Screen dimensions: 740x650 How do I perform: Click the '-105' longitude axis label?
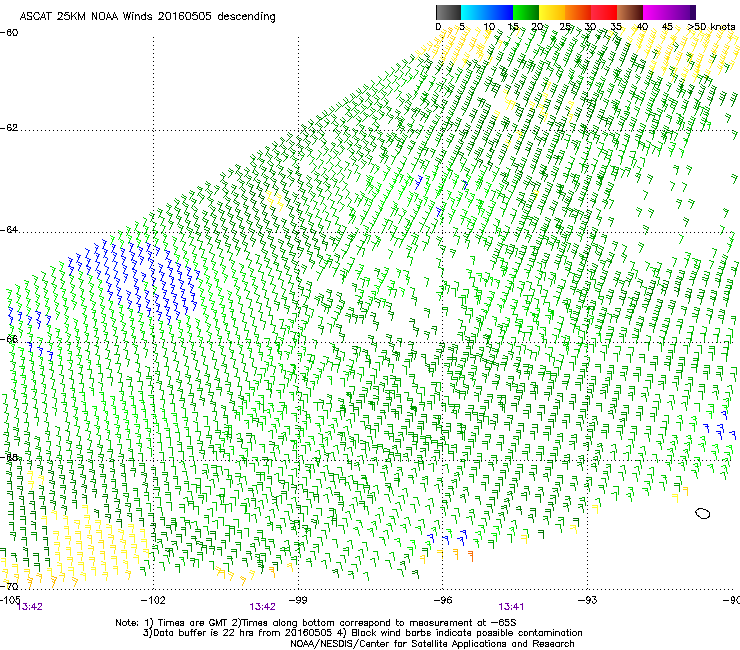point(10,599)
